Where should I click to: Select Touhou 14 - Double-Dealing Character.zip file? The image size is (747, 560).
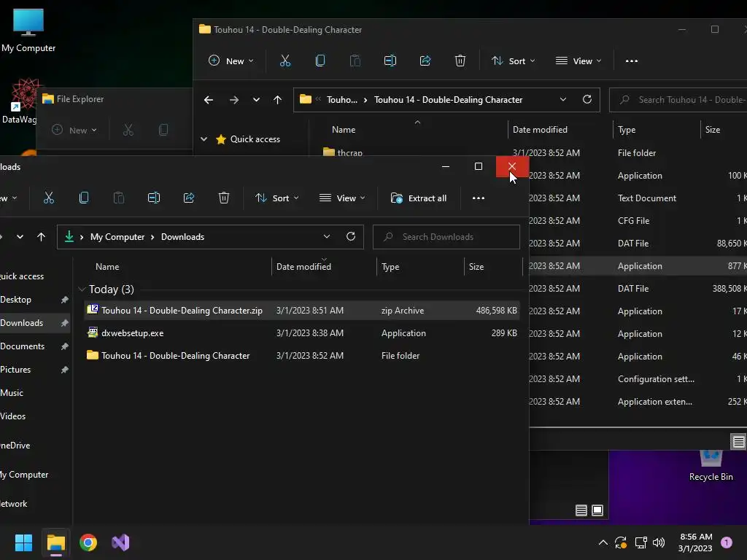click(302, 311)
